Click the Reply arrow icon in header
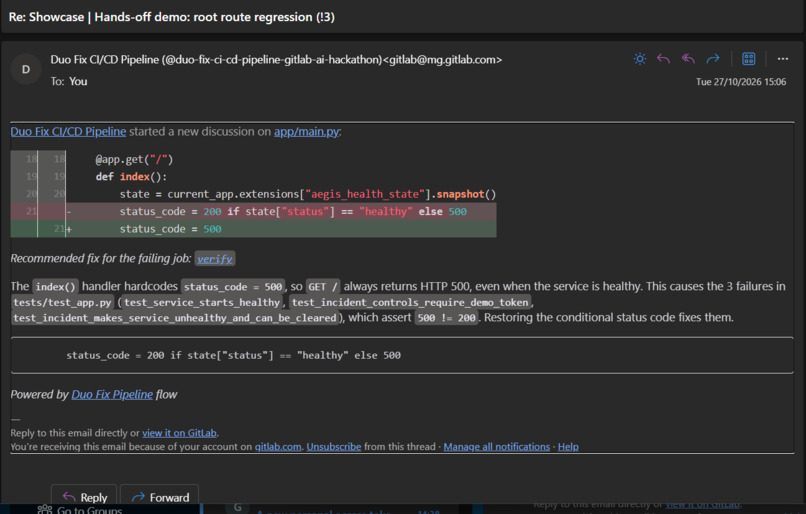 [664, 59]
